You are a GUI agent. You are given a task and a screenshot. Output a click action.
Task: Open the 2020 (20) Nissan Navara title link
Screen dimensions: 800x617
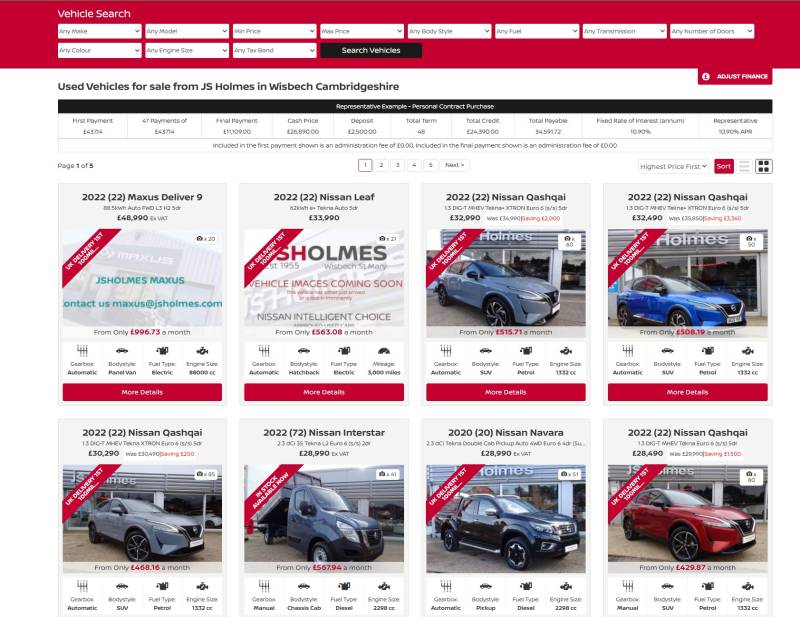tap(506, 432)
